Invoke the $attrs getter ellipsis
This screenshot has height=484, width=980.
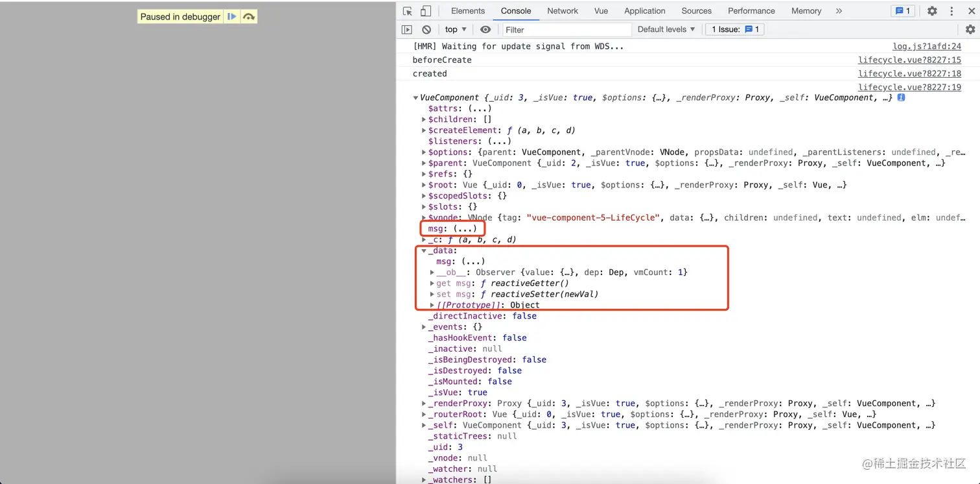(480, 108)
